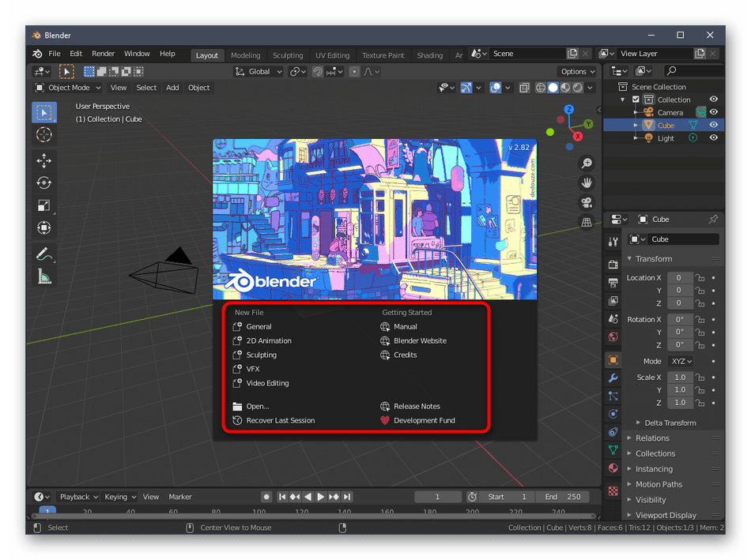Uncheck the Collection checkbox in outliner
The width and height of the screenshot is (751, 560).
pyautogui.click(x=635, y=100)
